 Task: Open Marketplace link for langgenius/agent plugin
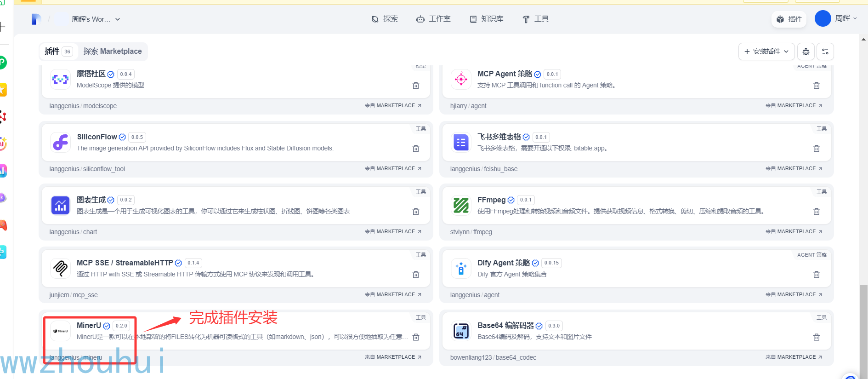[x=794, y=294]
